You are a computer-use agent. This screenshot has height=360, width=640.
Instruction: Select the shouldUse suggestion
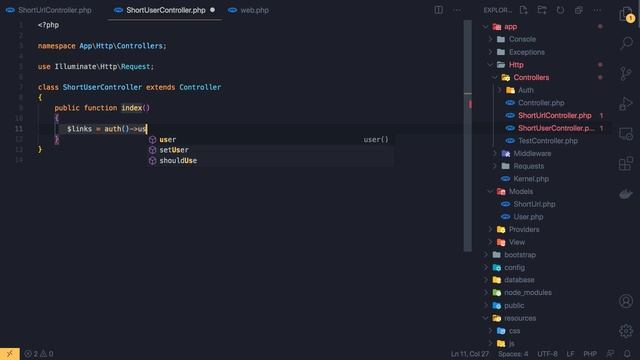270,161
